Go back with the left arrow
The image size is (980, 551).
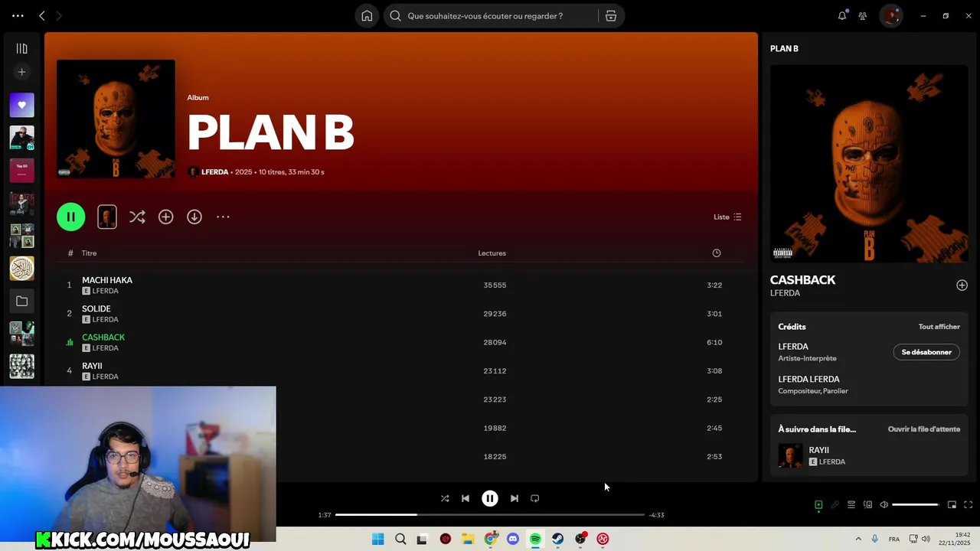pos(42,16)
